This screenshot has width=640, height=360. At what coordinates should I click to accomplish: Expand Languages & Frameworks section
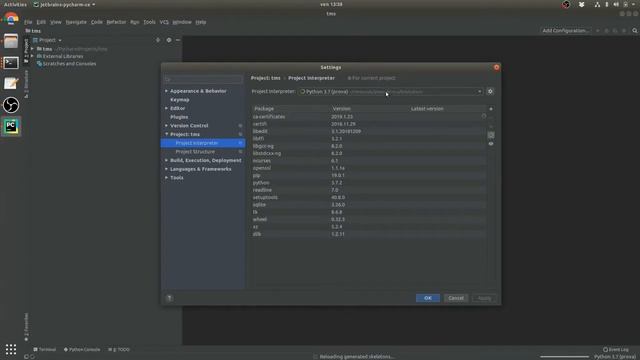(167, 169)
